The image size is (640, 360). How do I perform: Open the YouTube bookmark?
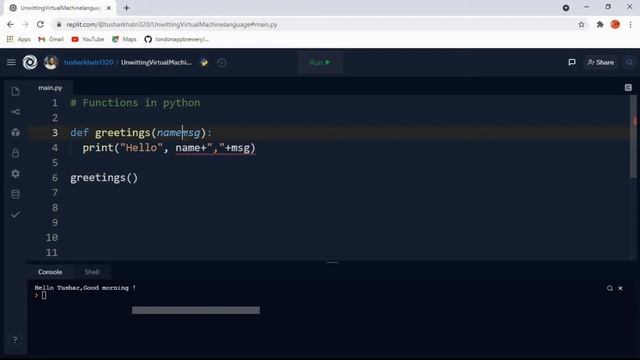pyautogui.click(x=88, y=39)
